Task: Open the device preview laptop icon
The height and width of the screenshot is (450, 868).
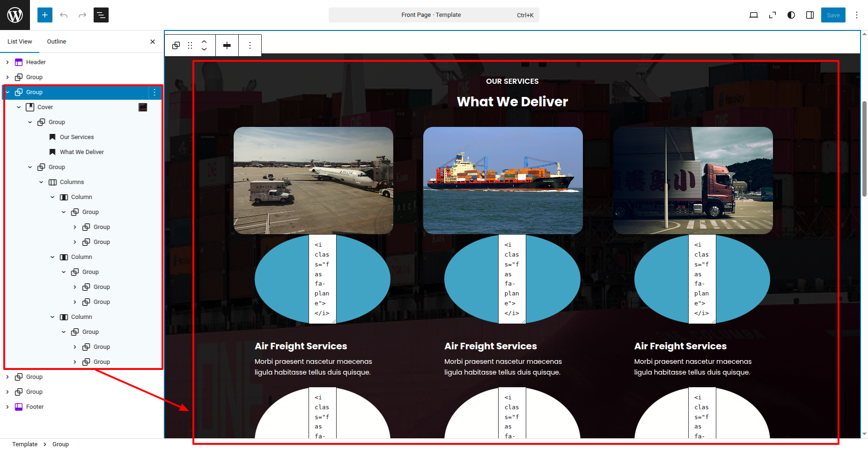Action: point(754,15)
